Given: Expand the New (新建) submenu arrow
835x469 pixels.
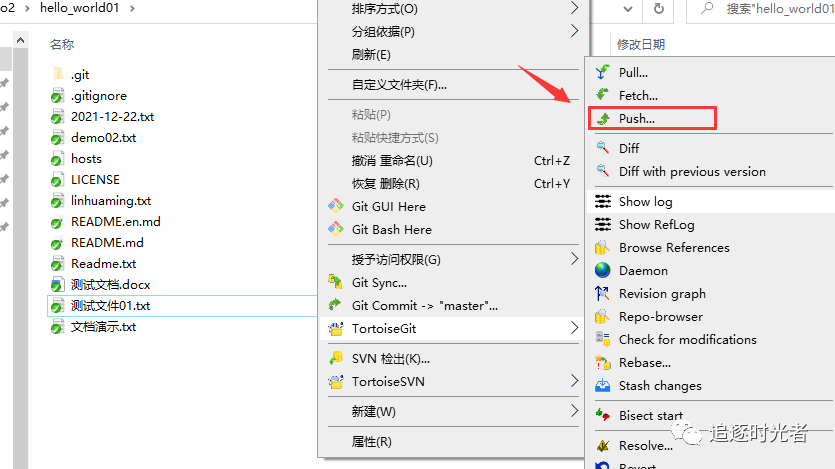Looking at the screenshot, I should point(574,410).
